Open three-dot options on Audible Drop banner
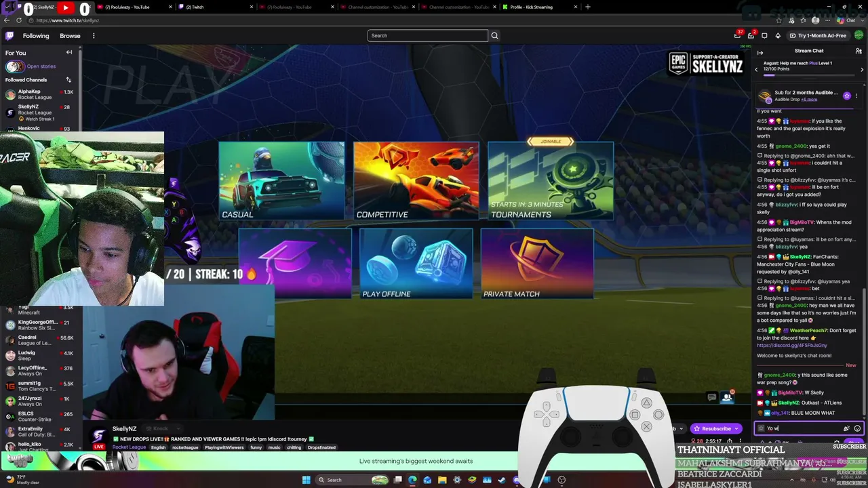The image size is (868, 488). (x=856, y=96)
